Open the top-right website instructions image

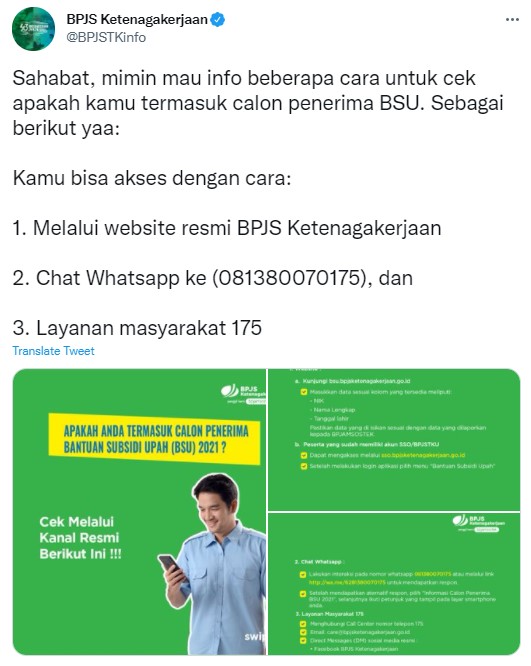pos(394,440)
